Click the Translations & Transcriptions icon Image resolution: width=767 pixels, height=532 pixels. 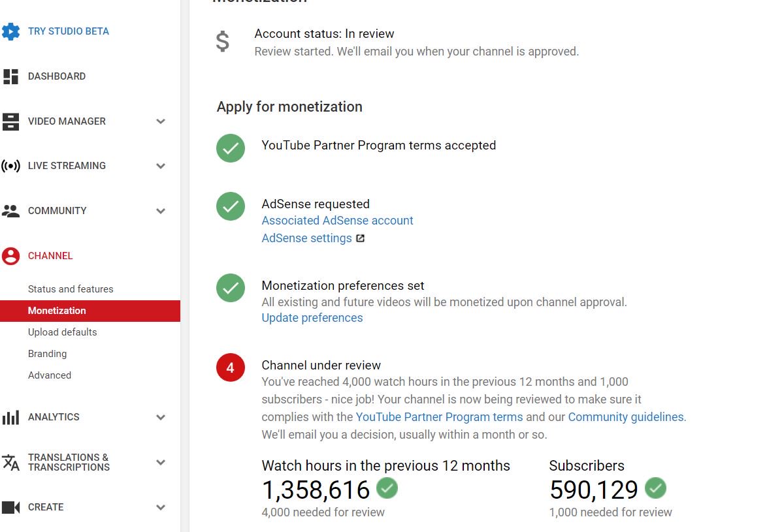10,462
